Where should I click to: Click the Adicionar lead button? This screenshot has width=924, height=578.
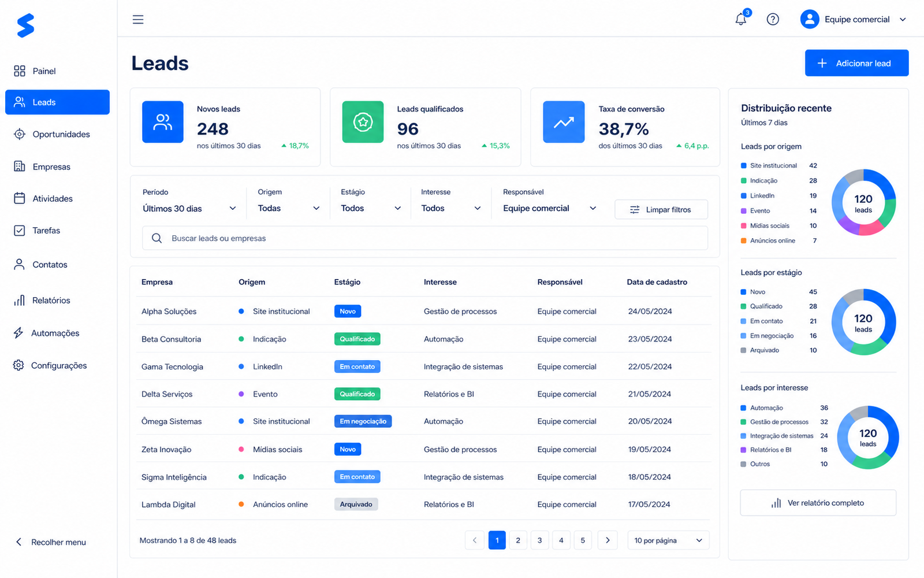click(856, 63)
